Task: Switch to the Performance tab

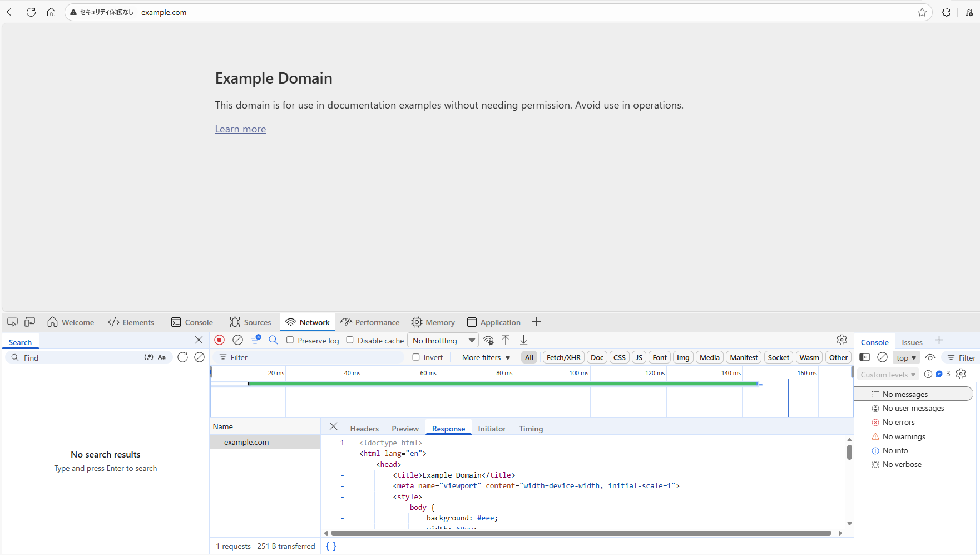Action: [x=370, y=322]
